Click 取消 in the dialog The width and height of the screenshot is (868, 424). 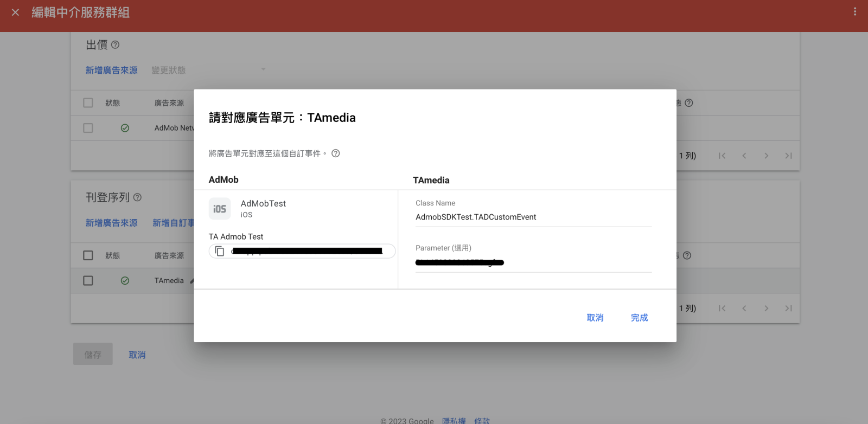(595, 318)
